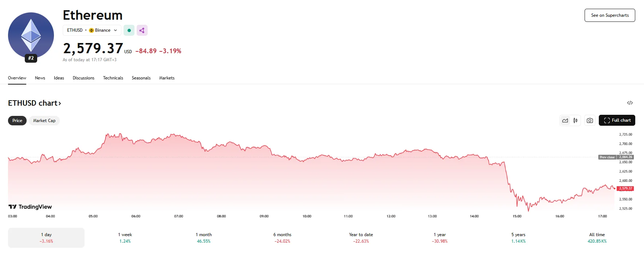Switch to area chart style icon
This screenshot has height=254, width=644.
[565, 120]
